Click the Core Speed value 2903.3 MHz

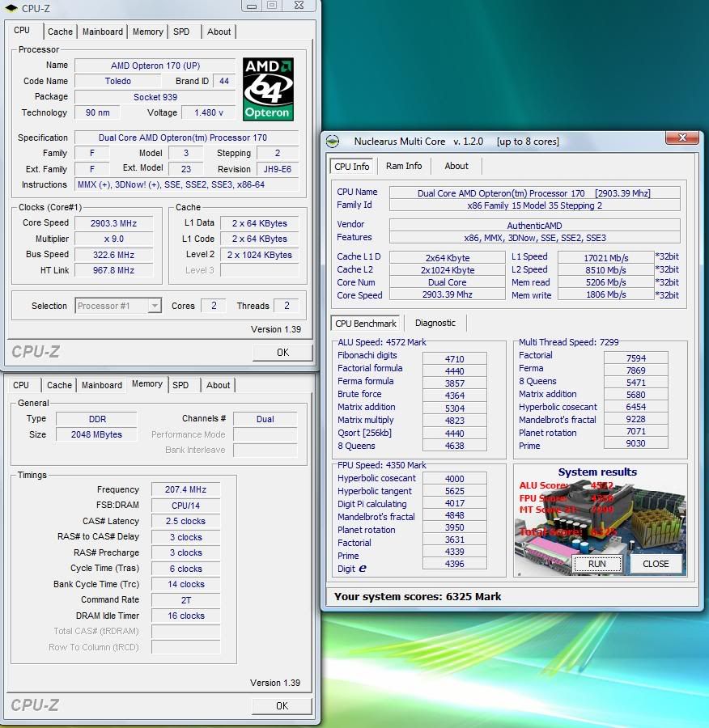pos(114,223)
